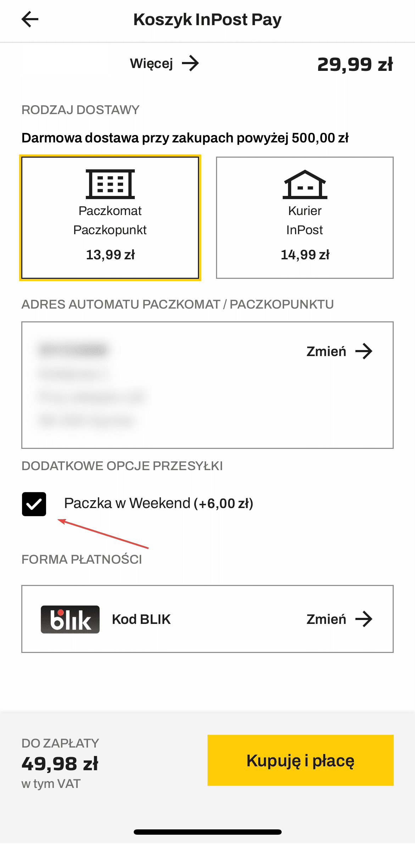
Task: Tap the BLIK logo
Action: pos(70,619)
